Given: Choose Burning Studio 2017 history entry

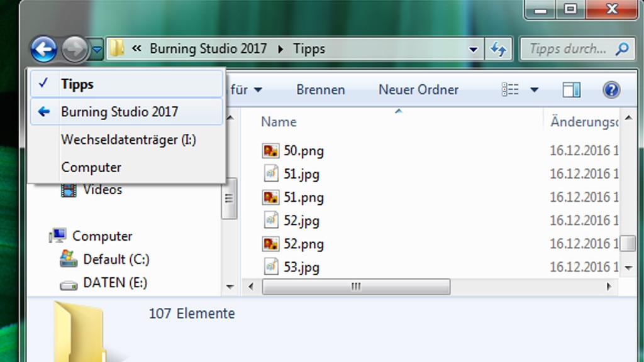Looking at the screenshot, I should (x=127, y=112).
